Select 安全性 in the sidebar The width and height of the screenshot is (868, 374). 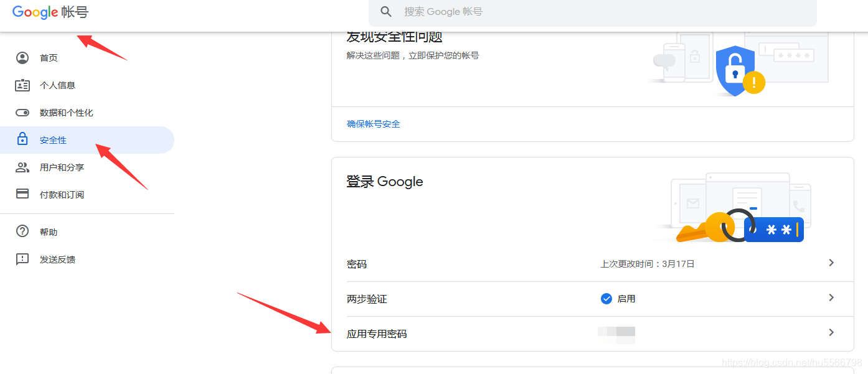87,140
